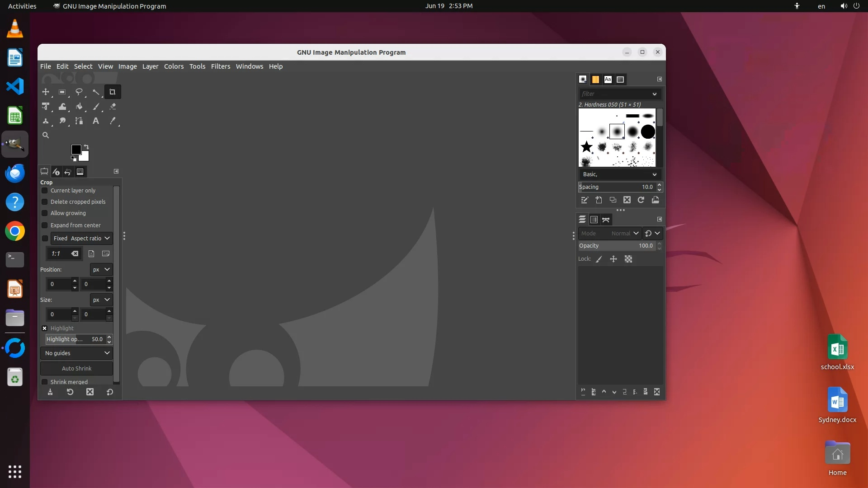
Task: Click the black foreground color swatch
Action: coord(75,149)
